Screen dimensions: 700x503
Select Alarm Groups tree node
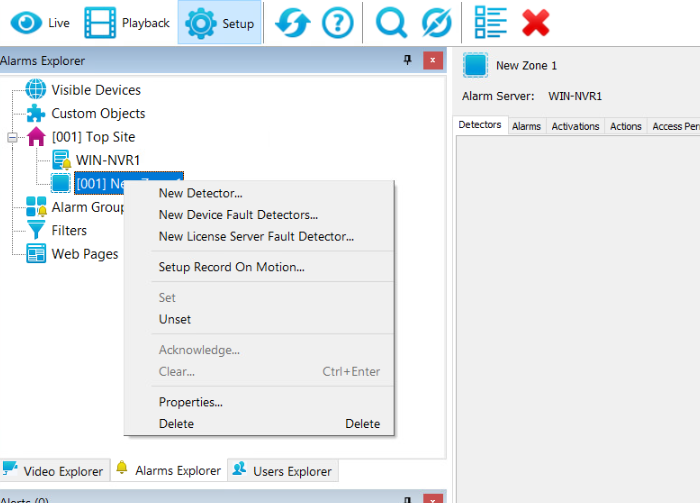point(88,207)
